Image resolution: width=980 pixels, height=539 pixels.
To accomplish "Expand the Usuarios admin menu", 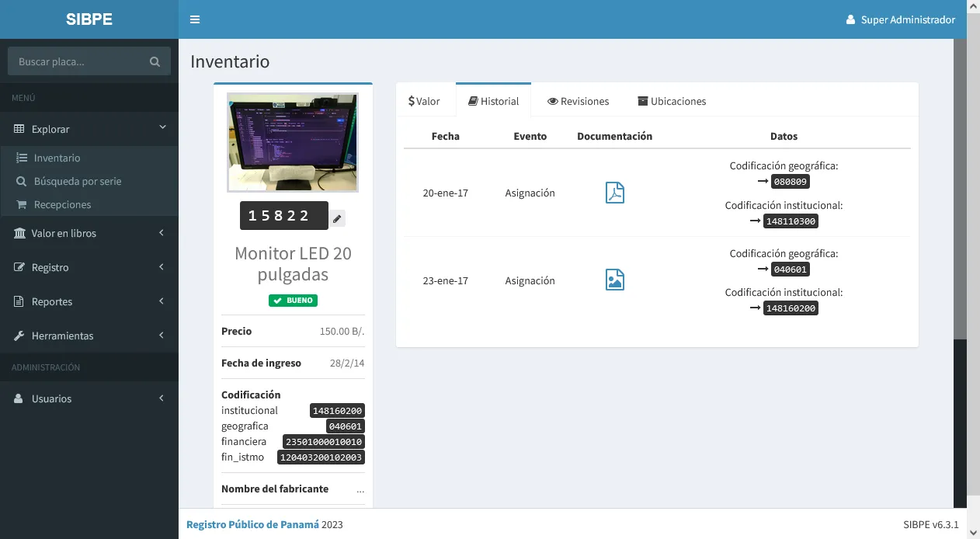I will pyautogui.click(x=89, y=398).
